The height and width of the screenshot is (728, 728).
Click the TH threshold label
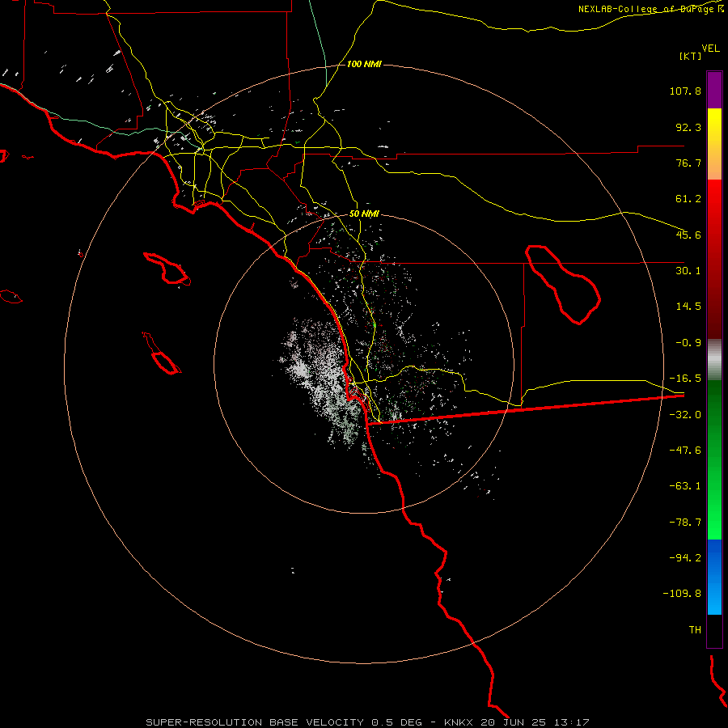click(x=695, y=630)
